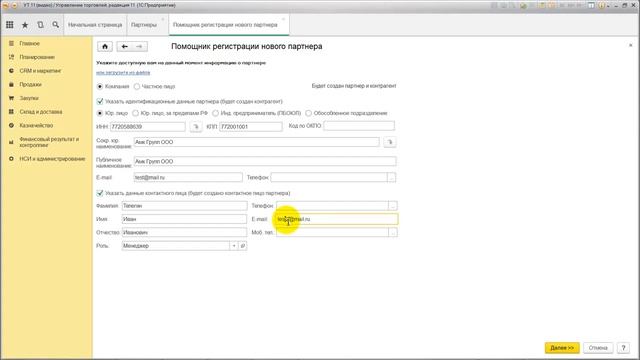Click the company E-mail field

[188, 178]
